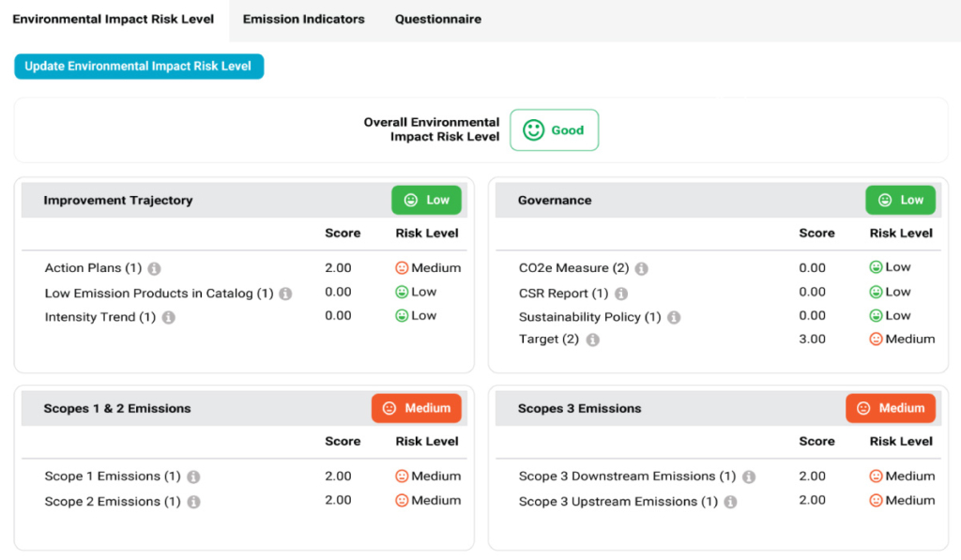Open Sustainability Policy info tooltip icon
The width and height of the screenshot is (961, 560).
point(673,318)
